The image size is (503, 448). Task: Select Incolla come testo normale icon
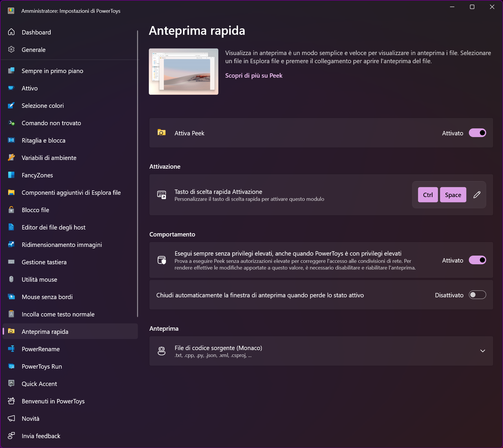(x=11, y=314)
